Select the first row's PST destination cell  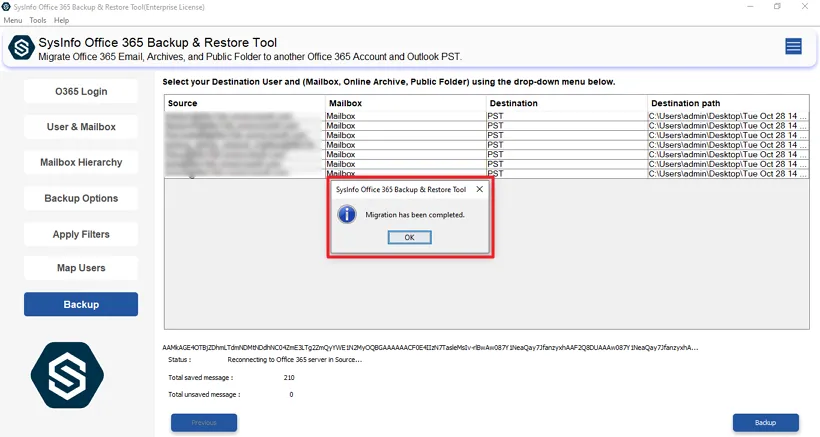tap(566, 116)
